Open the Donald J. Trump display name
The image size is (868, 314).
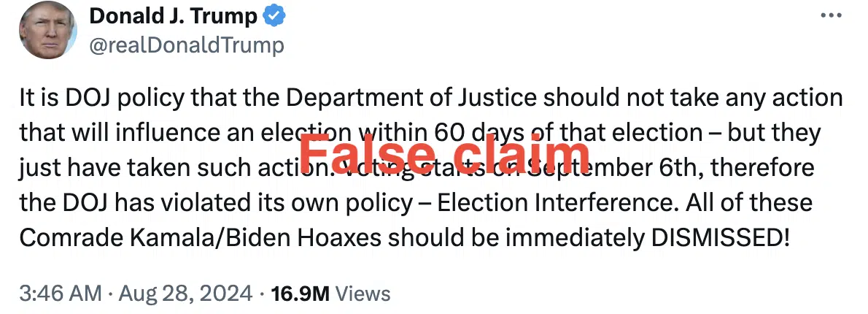(173, 16)
